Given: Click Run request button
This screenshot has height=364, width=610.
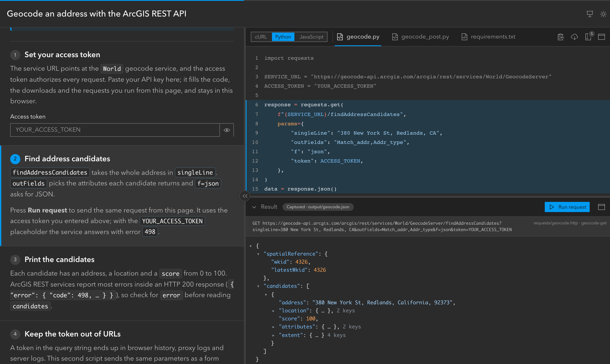Looking at the screenshot, I should click(x=567, y=207).
